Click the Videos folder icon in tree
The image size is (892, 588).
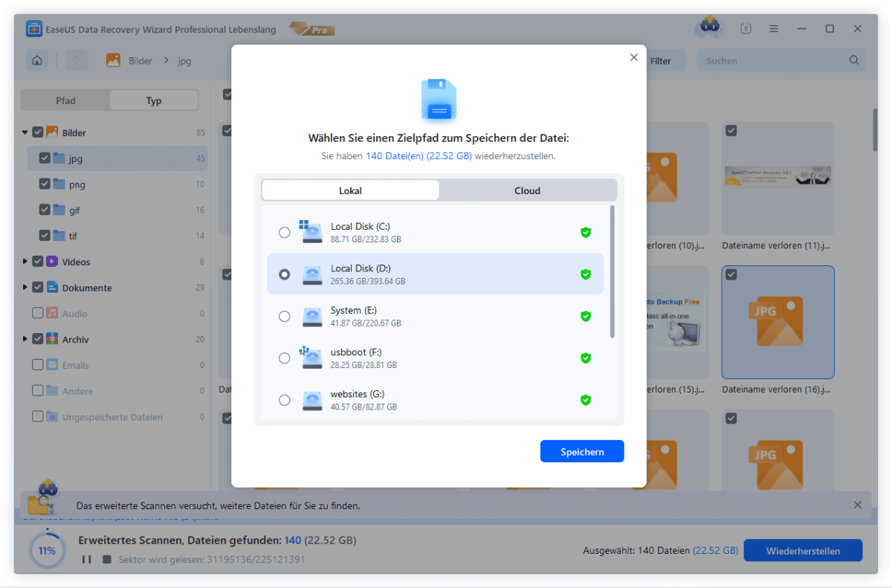pos(52,262)
